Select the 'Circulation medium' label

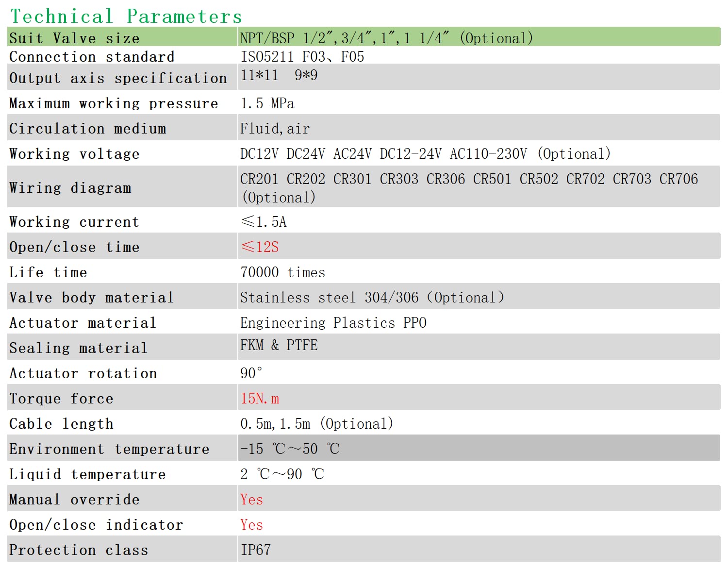[87, 129]
